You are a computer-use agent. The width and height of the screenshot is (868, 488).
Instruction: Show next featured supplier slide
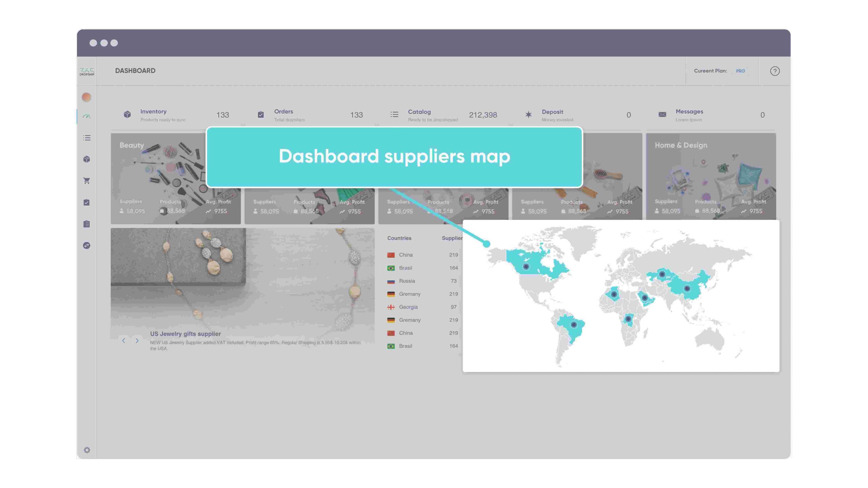click(x=137, y=340)
